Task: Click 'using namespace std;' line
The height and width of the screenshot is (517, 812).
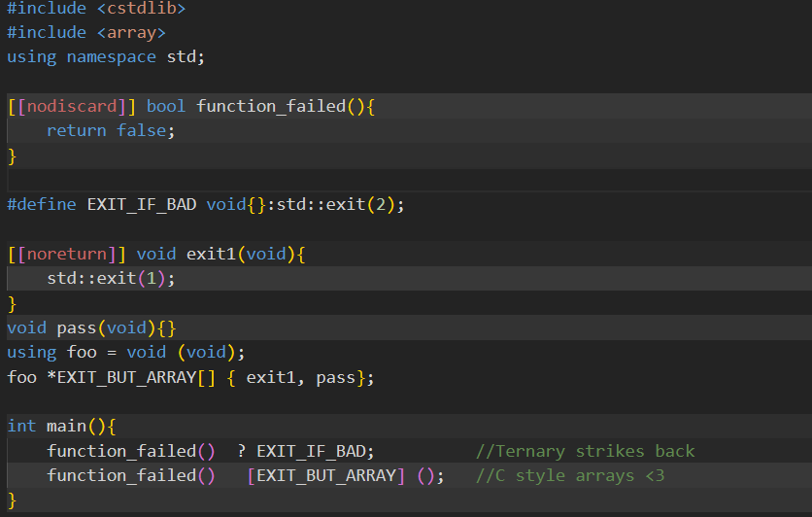Action: 106,56
